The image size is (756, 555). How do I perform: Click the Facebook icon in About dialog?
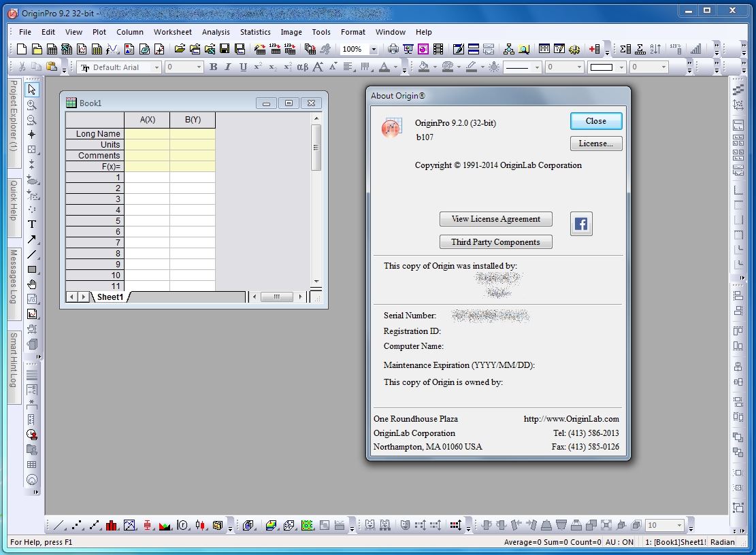(581, 224)
